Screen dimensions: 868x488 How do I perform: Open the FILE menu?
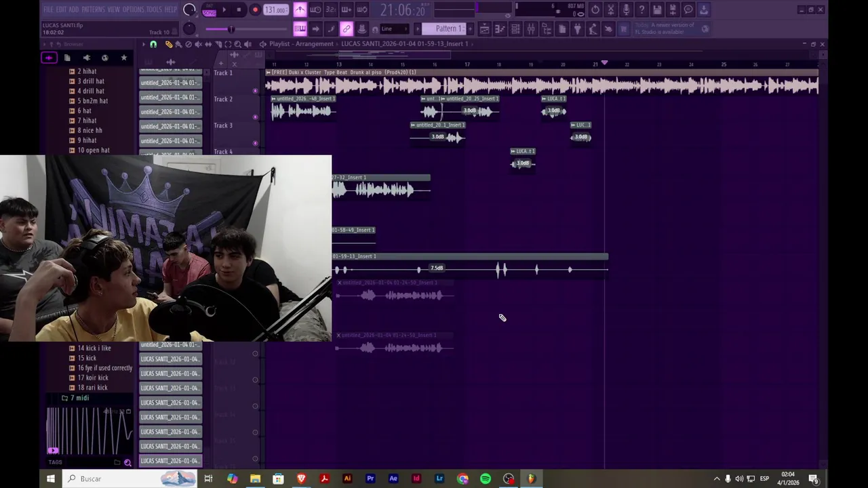(x=49, y=9)
